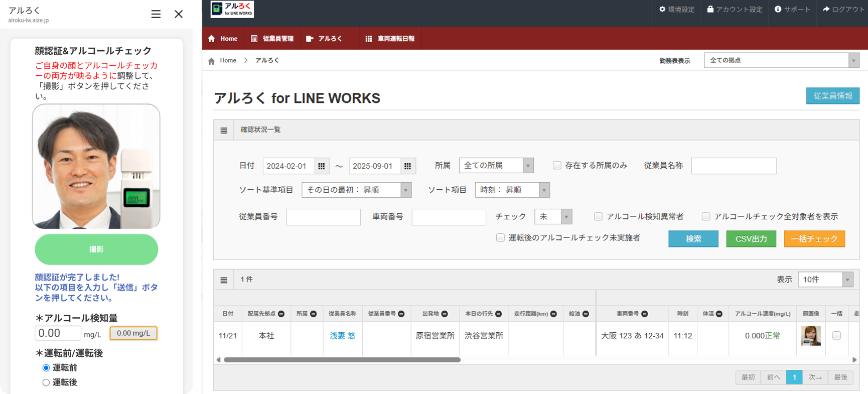This screenshot has height=394, width=868.
Task: Open the 所属 dropdown showing 全ての所属
Action: coord(496,166)
